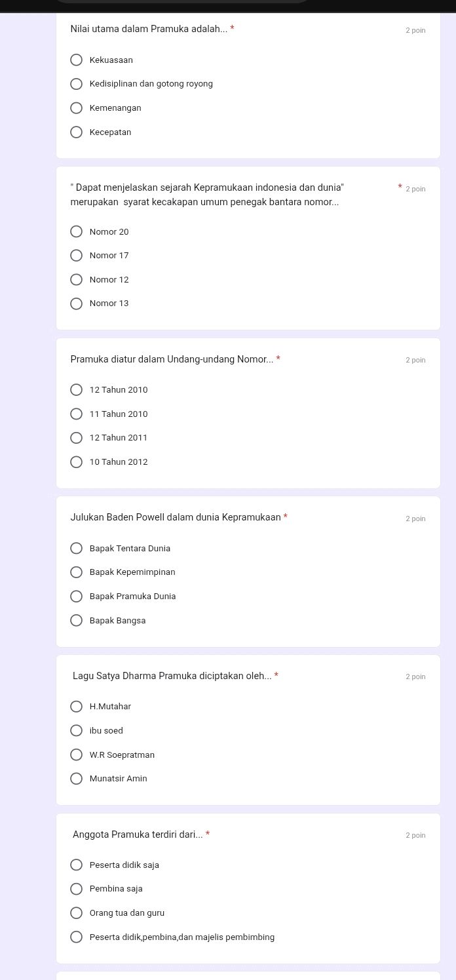Pick "Bapak Kepemimpinan" as the answer
Screen dimensions: 456x980
(77, 572)
